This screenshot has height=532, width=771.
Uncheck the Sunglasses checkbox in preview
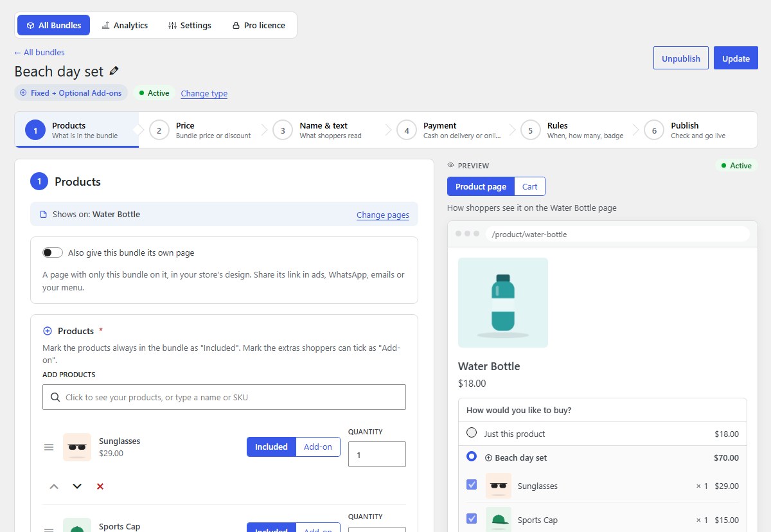(x=472, y=485)
